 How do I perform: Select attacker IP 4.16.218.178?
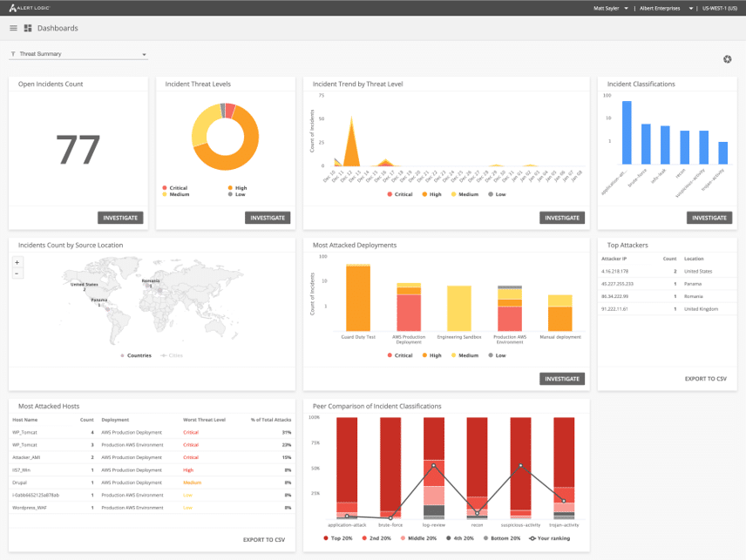point(614,272)
